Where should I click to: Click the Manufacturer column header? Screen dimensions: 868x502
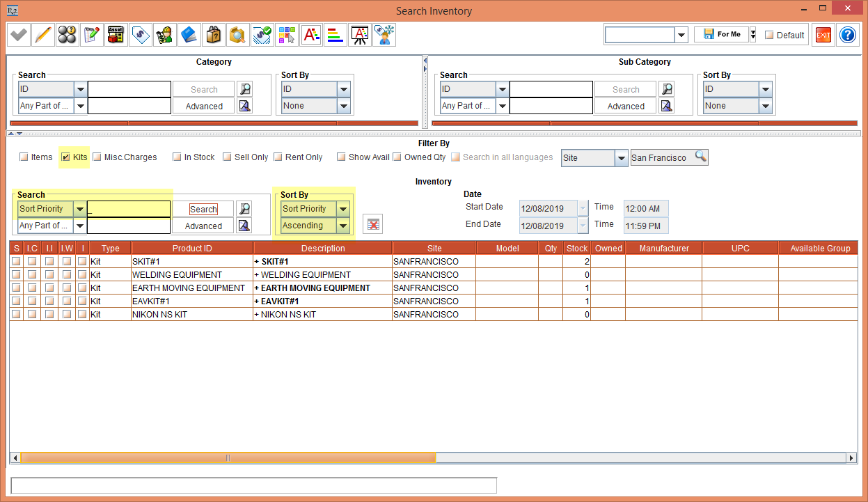(664, 249)
